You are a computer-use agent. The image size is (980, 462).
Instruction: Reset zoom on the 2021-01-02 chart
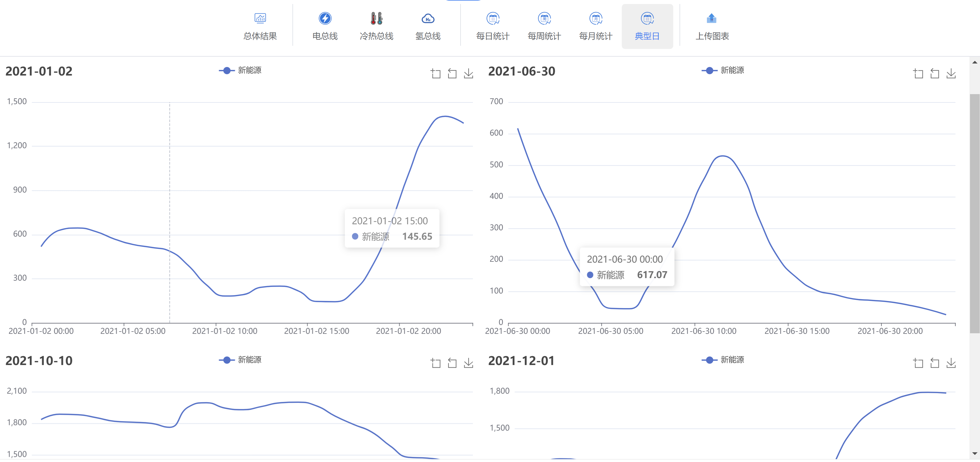[x=452, y=74]
